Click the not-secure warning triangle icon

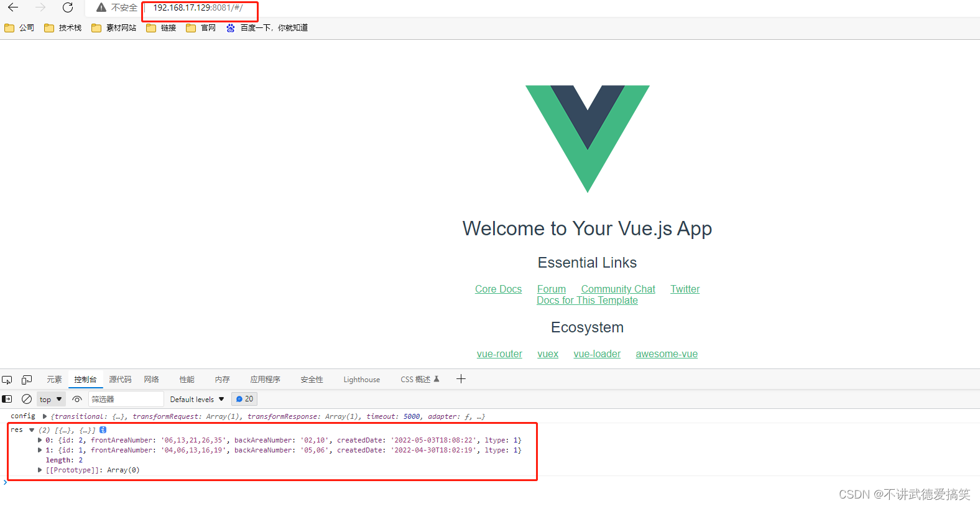pos(101,7)
